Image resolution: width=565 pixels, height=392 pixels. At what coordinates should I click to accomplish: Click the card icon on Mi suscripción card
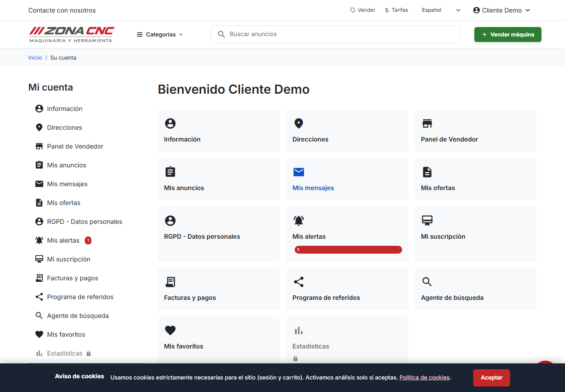pyautogui.click(x=427, y=221)
